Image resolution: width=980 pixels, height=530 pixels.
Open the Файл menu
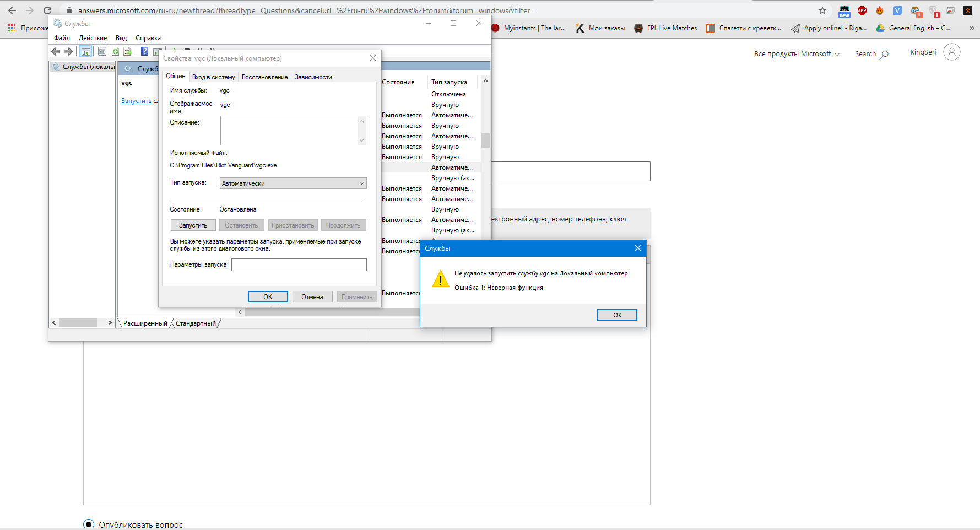tap(62, 38)
